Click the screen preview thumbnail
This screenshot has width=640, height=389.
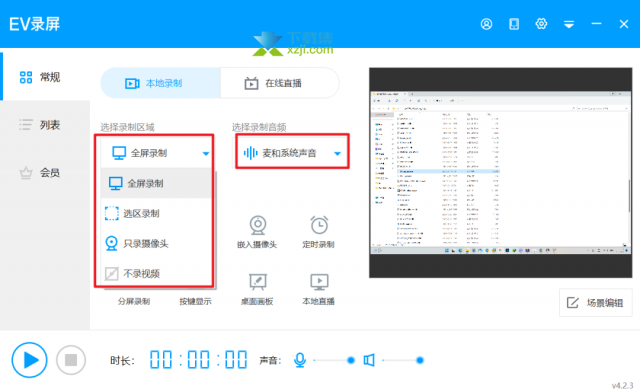pyautogui.click(x=500, y=173)
